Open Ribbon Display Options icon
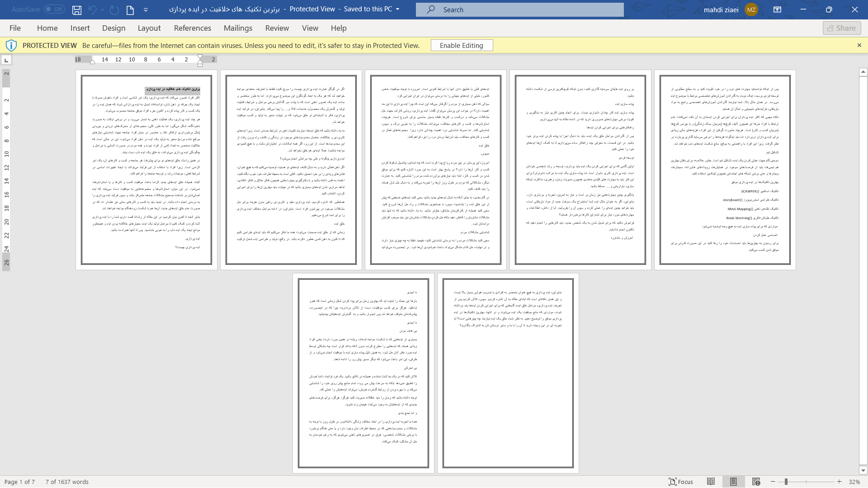 777,9
